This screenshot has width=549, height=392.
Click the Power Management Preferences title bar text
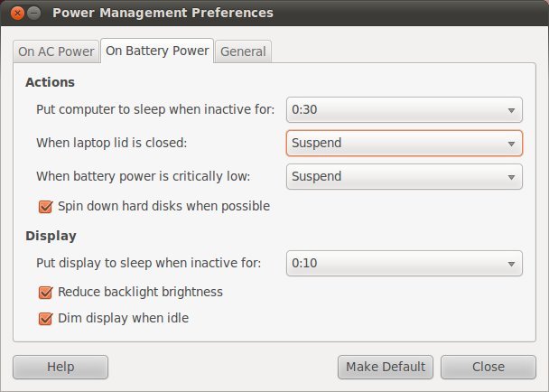point(163,14)
